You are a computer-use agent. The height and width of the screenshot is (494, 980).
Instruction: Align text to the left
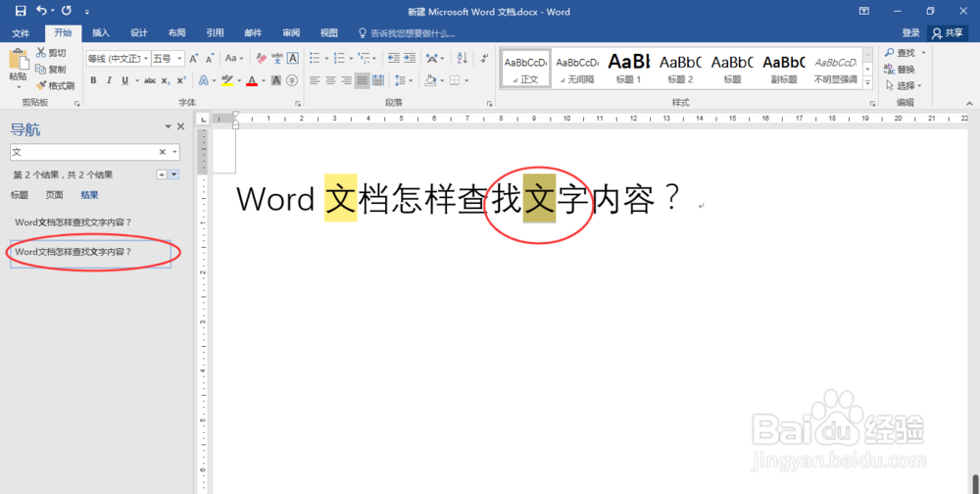click(x=315, y=80)
